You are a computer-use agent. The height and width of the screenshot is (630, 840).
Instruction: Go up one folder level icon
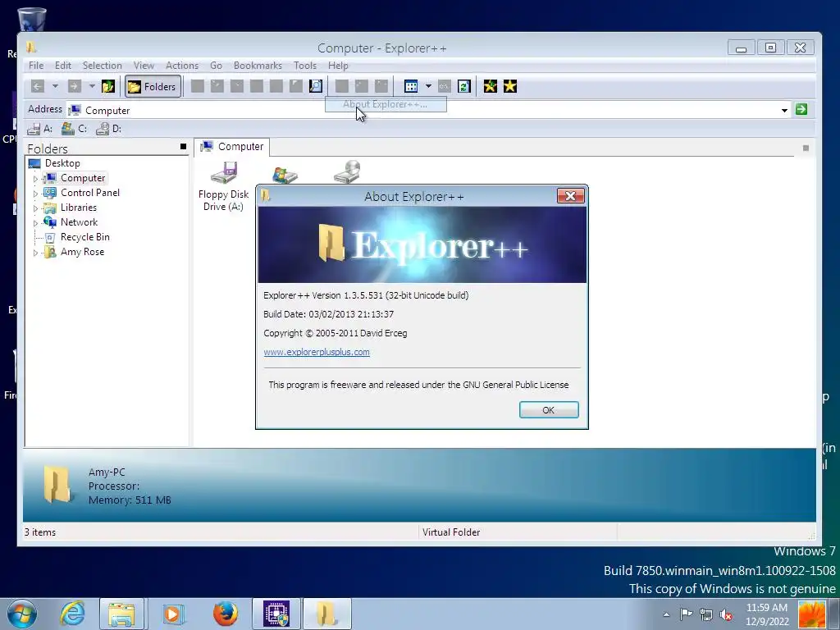point(108,86)
